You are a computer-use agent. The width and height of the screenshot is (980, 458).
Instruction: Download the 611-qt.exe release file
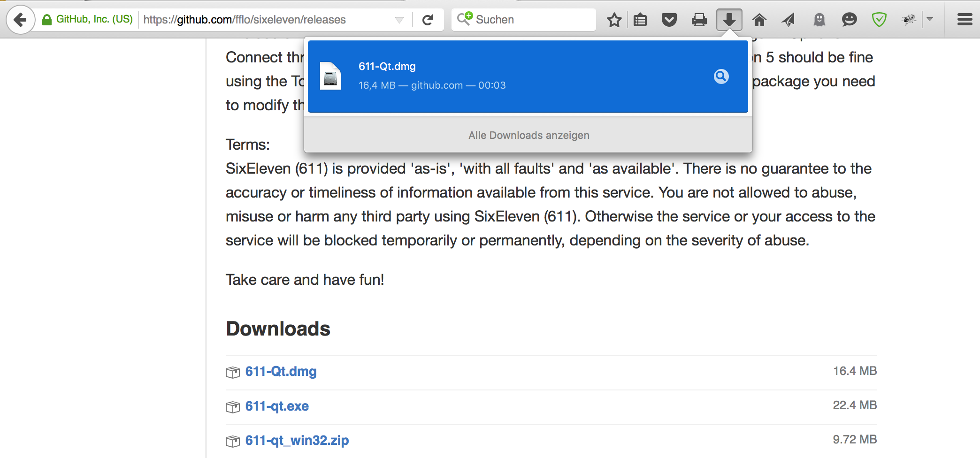click(277, 406)
